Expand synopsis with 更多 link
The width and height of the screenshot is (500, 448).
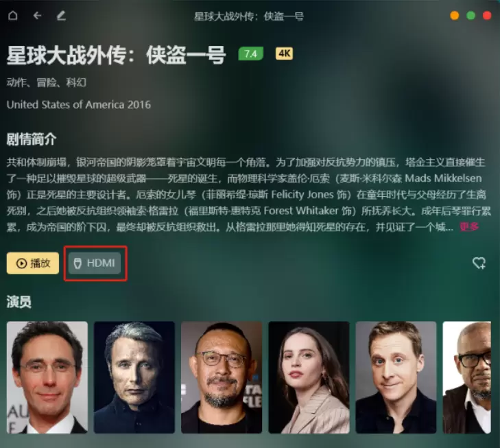pos(469,226)
